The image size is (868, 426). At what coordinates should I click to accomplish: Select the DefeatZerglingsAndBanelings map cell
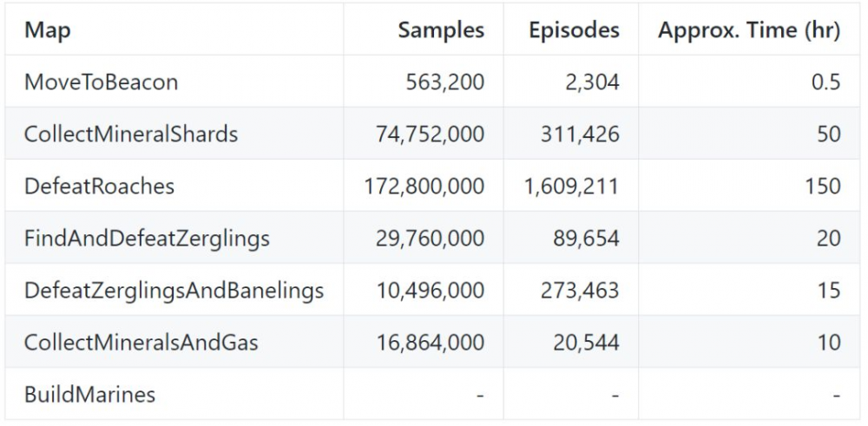[x=174, y=291]
